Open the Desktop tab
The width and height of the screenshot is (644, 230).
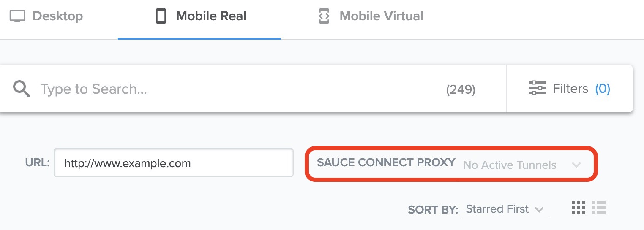click(57, 16)
